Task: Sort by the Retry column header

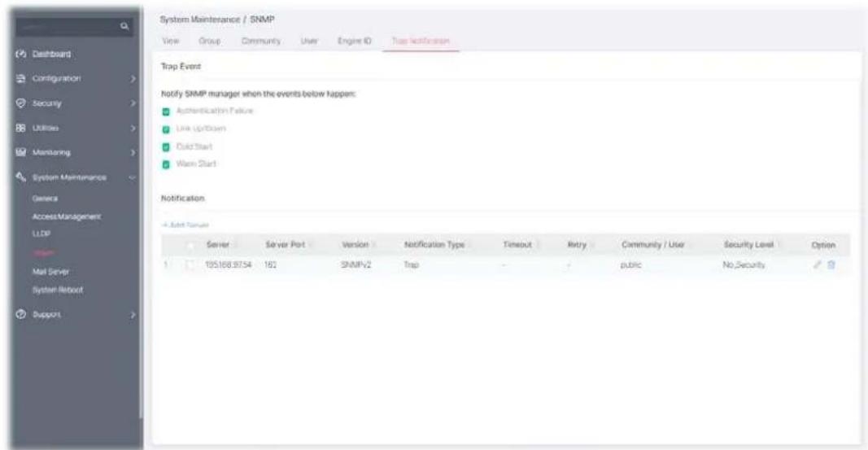Action: (x=576, y=245)
